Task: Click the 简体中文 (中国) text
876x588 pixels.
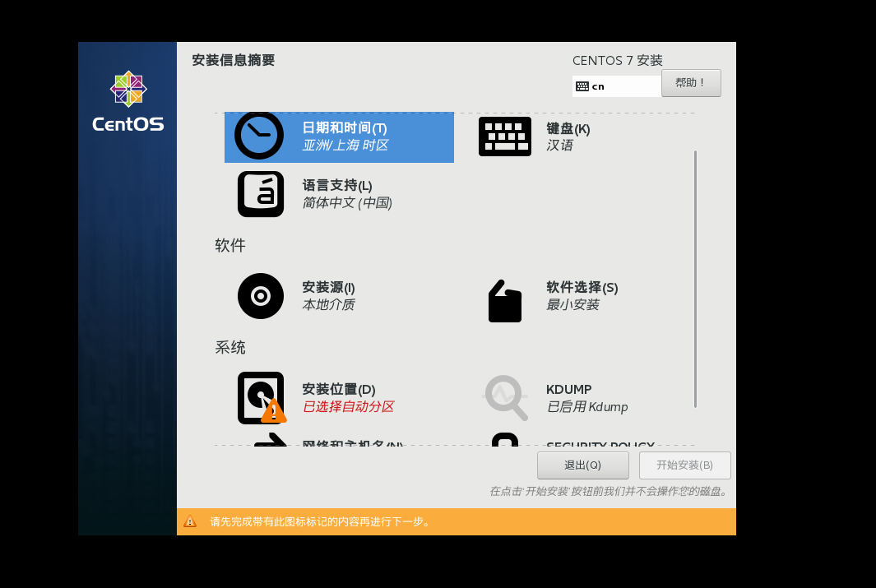Action: (347, 202)
